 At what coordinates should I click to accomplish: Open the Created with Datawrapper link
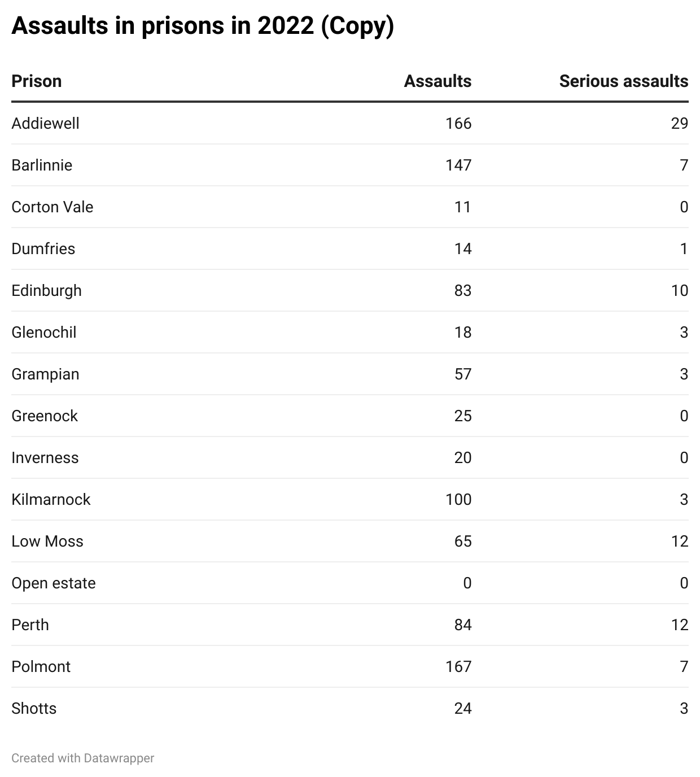click(x=82, y=758)
